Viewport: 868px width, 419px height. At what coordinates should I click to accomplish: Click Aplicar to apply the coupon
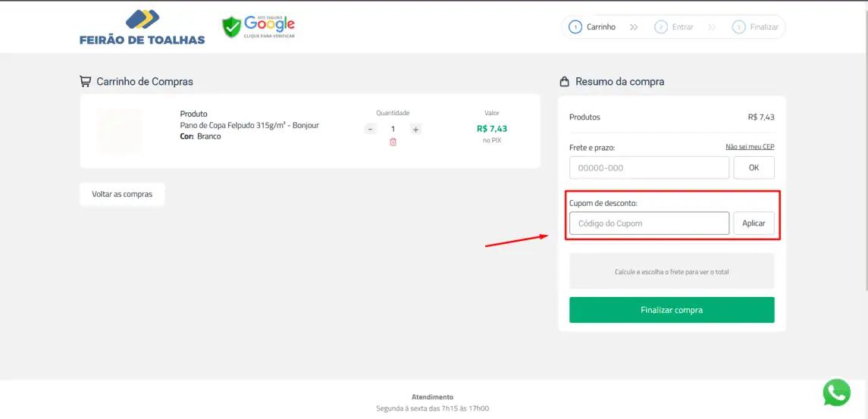754,223
